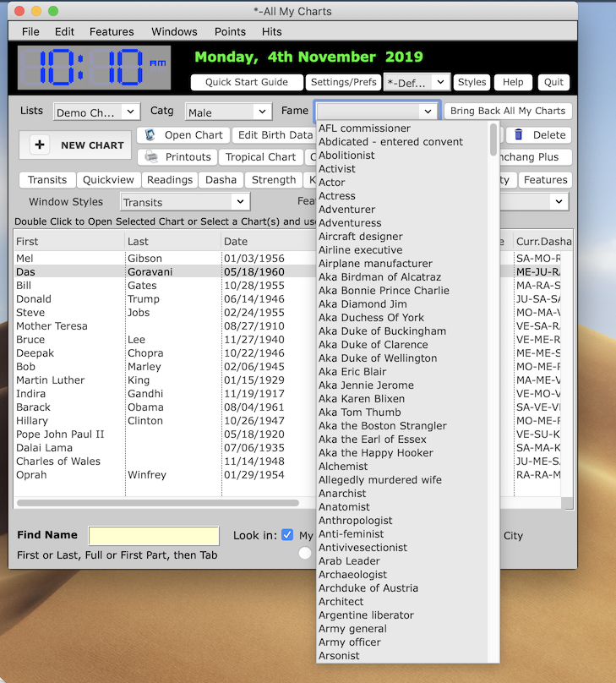Select the radio button below Look in
Image resolution: width=616 pixels, height=683 pixels.
click(x=304, y=554)
